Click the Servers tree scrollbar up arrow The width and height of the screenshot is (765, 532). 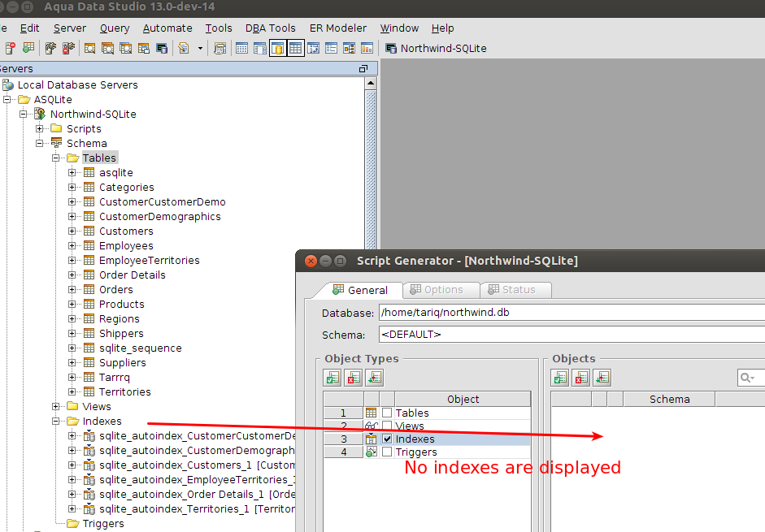[x=371, y=84]
